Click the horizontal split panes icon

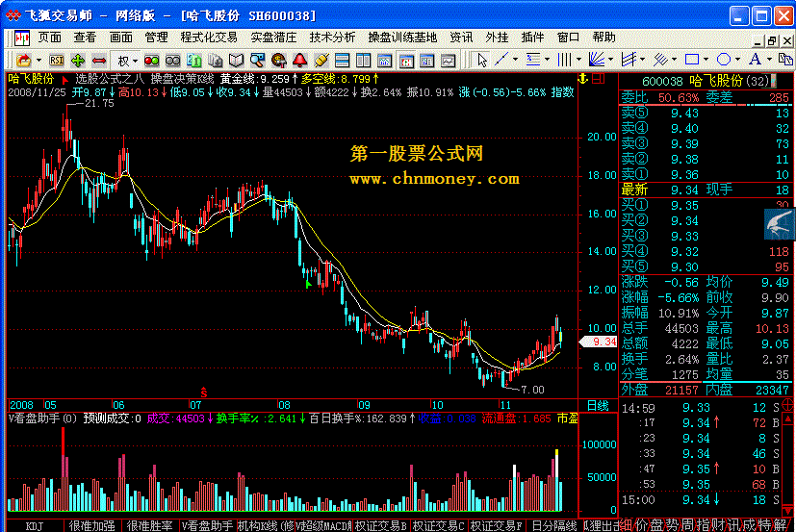(342, 61)
